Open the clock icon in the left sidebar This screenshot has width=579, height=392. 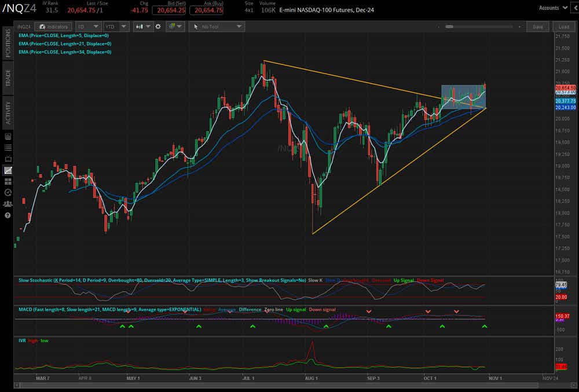pos(7,192)
